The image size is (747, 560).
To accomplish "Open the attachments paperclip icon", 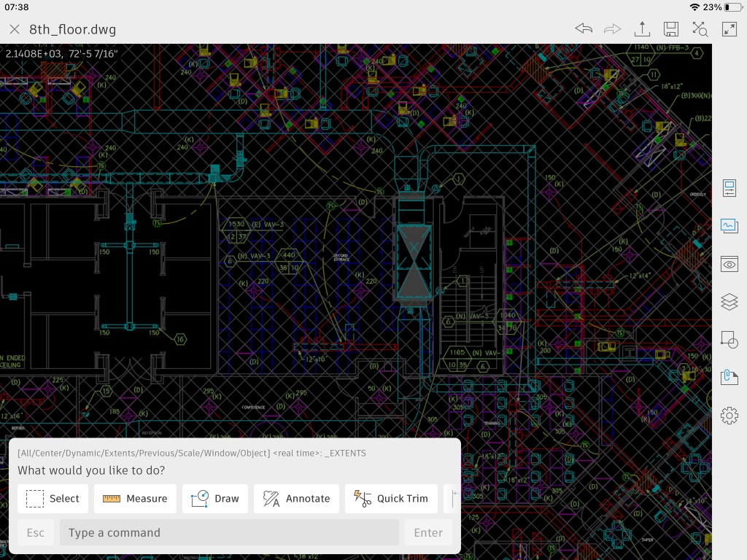I will click(x=729, y=377).
